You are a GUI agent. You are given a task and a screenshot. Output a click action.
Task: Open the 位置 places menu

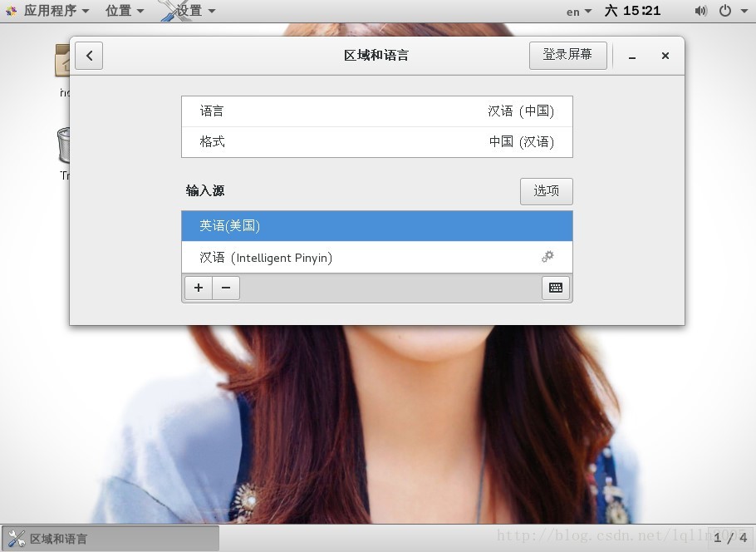tap(125, 11)
